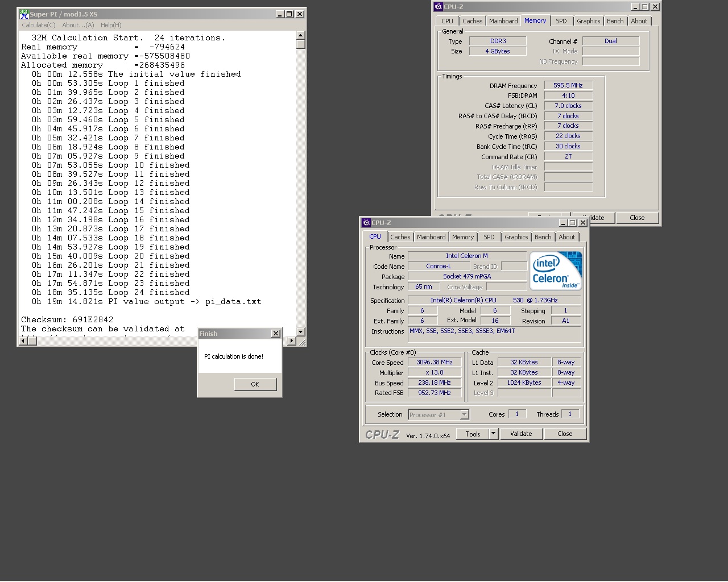Click the Super PI title bar icon
The height and width of the screenshot is (582, 728).
[x=24, y=14]
